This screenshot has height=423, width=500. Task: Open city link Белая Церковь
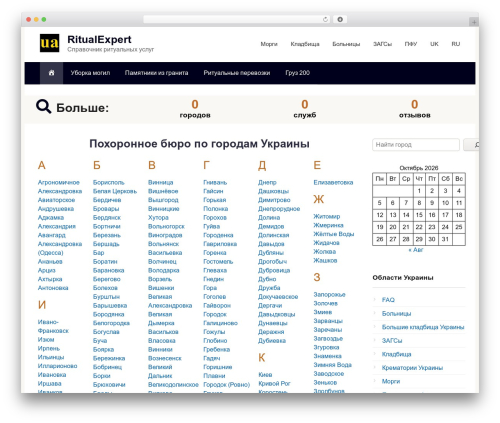115,191
